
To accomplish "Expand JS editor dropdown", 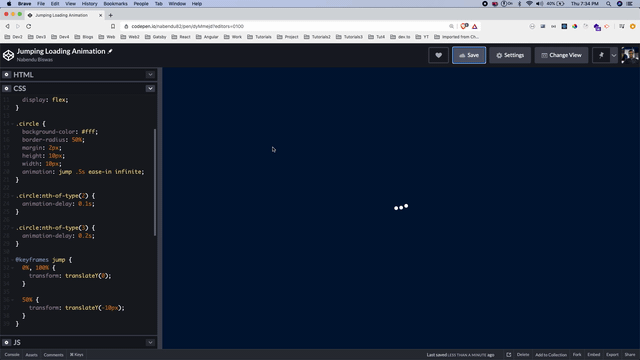I will click(x=150, y=342).
